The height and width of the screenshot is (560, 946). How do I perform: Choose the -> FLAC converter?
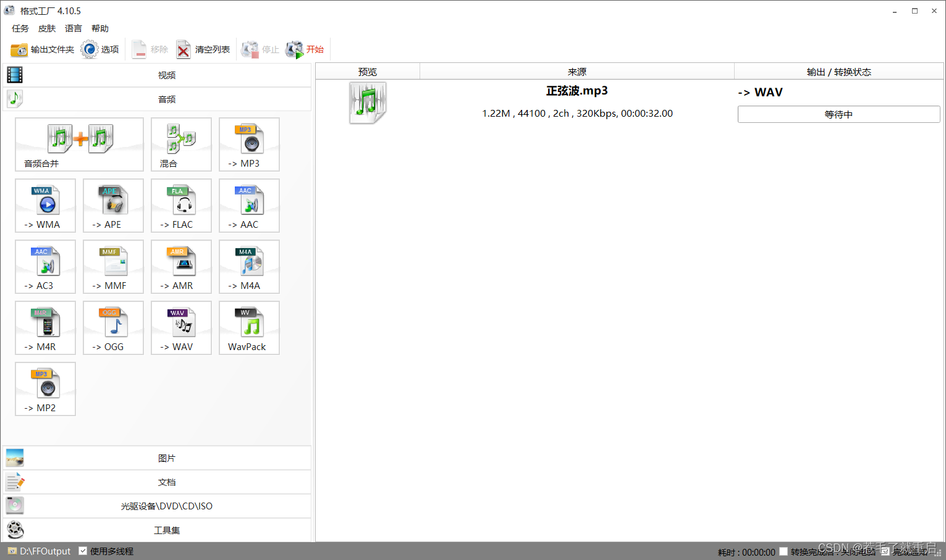(x=181, y=206)
